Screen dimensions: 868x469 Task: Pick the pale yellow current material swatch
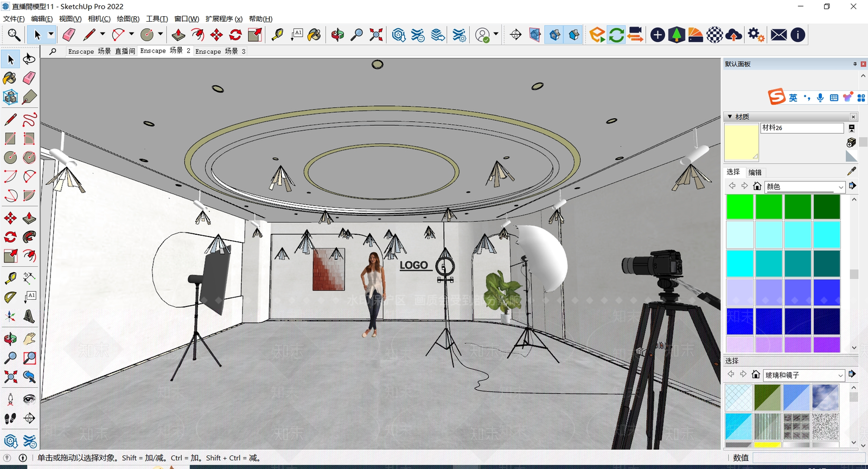pos(742,143)
